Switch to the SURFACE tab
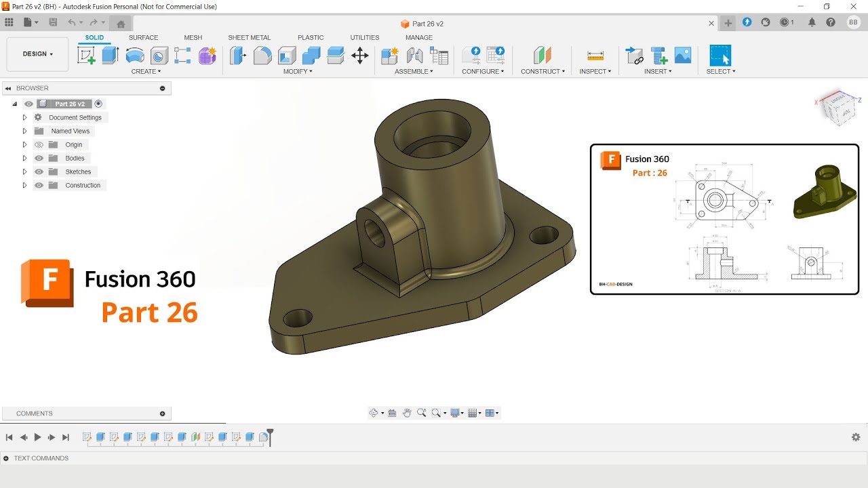The image size is (868, 488). pos(143,37)
